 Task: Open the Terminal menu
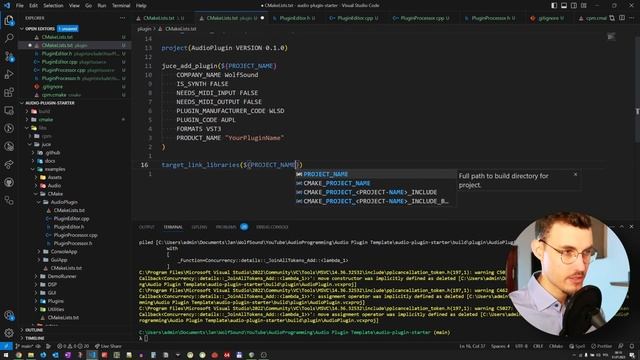coord(121,6)
